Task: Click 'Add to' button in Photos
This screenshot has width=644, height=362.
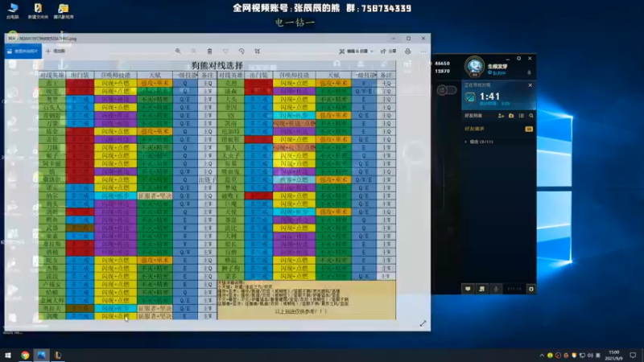Action: click(x=56, y=51)
